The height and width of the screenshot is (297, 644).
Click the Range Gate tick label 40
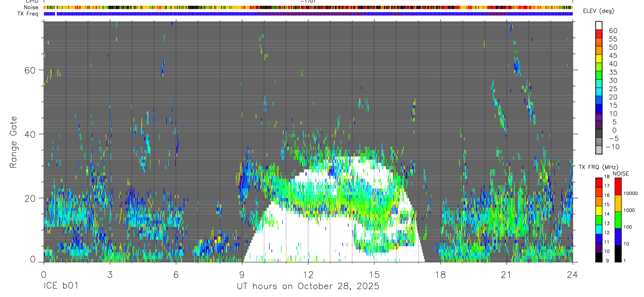tap(30, 134)
